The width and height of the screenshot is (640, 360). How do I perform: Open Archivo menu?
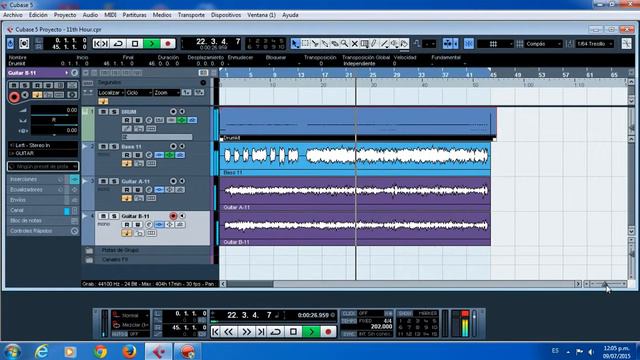click(x=13, y=15)
